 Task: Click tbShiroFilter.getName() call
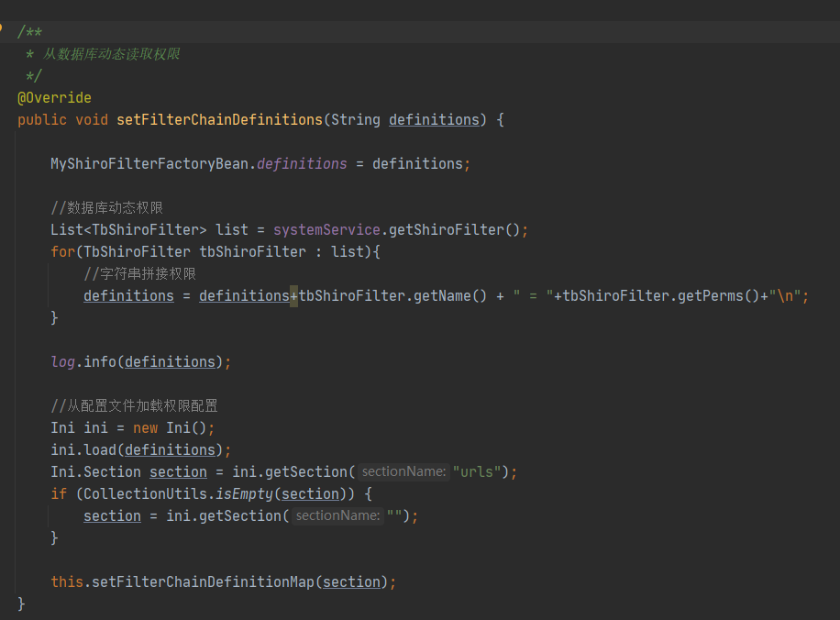point(392,296)
